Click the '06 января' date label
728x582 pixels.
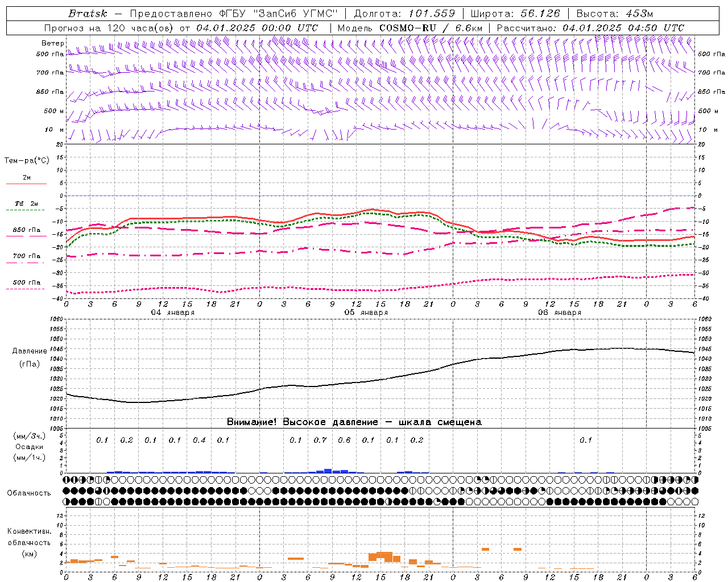click(559, 313)
